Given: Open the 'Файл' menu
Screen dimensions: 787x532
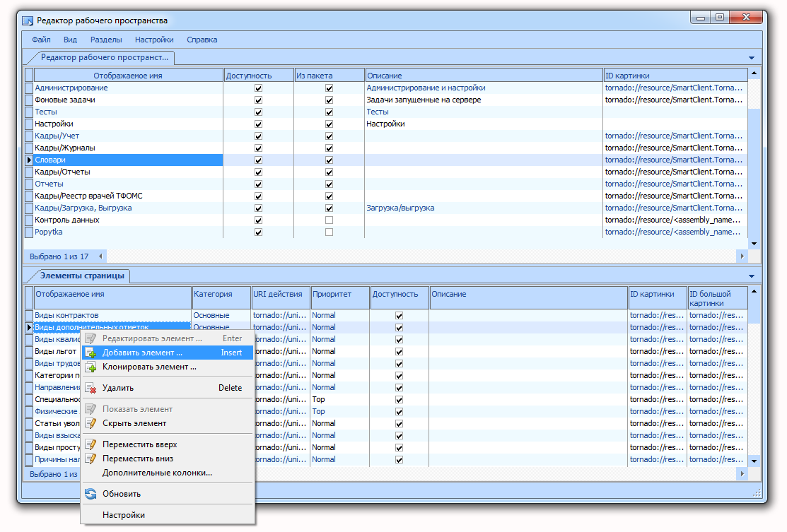Looking at the screenshot, I should pos(41,40).
